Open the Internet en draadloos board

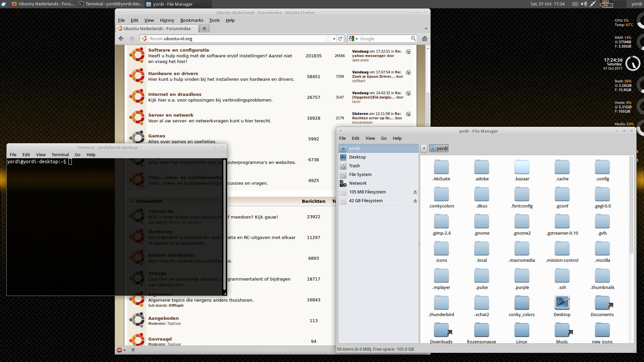[x=175, y=94]
